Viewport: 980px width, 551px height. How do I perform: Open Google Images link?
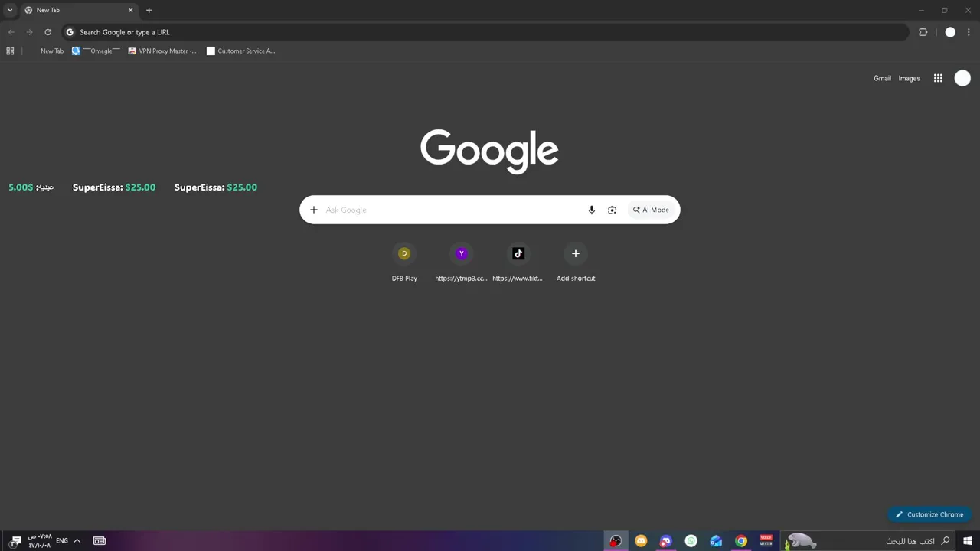click(x=909, y=78)
